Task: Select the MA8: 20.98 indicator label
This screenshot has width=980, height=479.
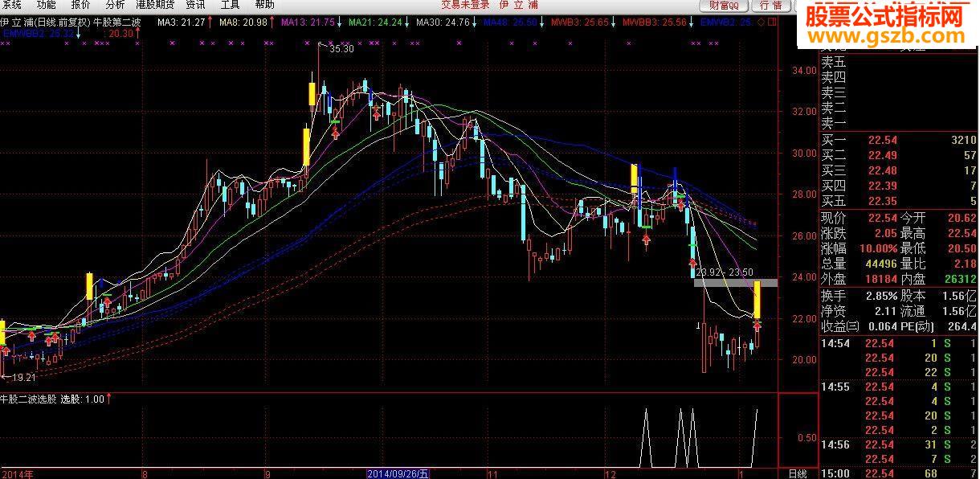Action: click(245, 23)
